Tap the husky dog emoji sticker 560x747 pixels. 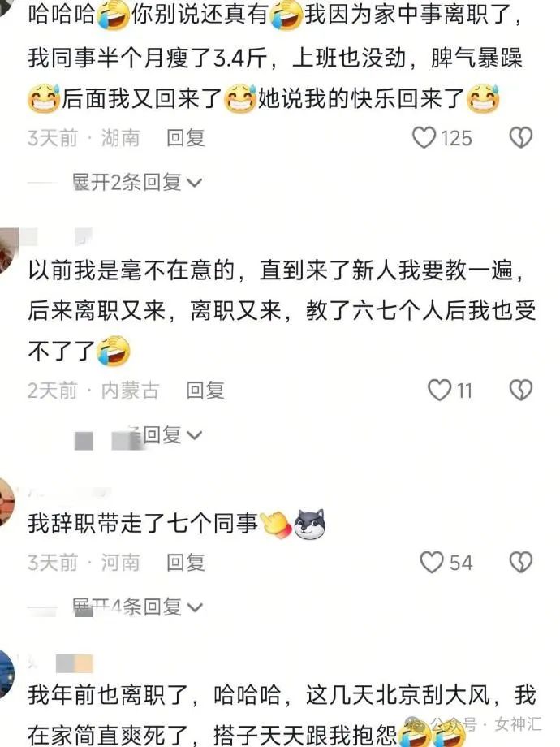(309, 524)
